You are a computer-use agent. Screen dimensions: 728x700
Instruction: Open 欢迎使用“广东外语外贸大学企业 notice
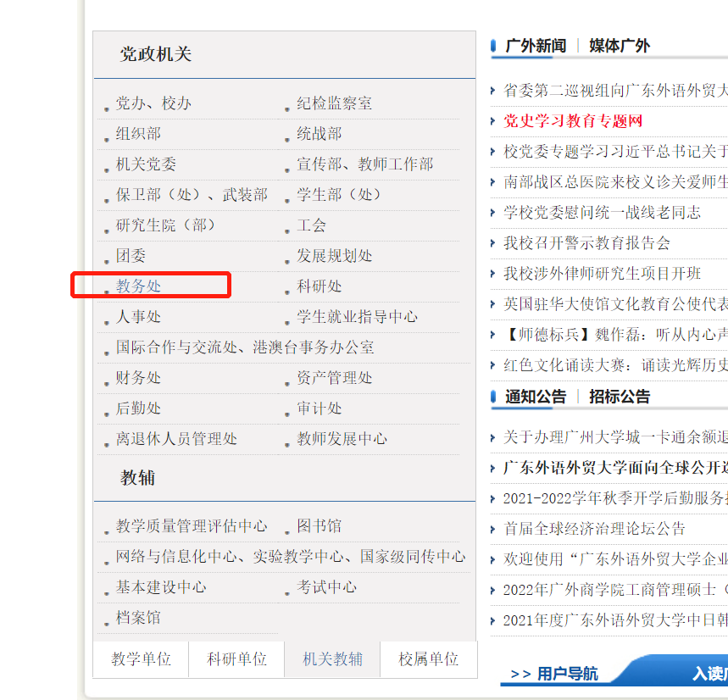[615, 559]
